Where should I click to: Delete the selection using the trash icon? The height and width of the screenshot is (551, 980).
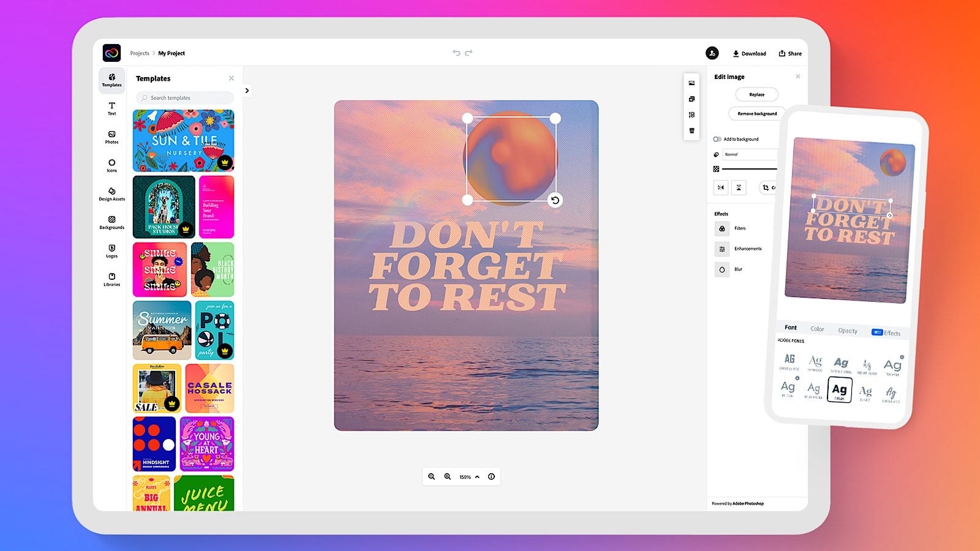pos(692,130)
